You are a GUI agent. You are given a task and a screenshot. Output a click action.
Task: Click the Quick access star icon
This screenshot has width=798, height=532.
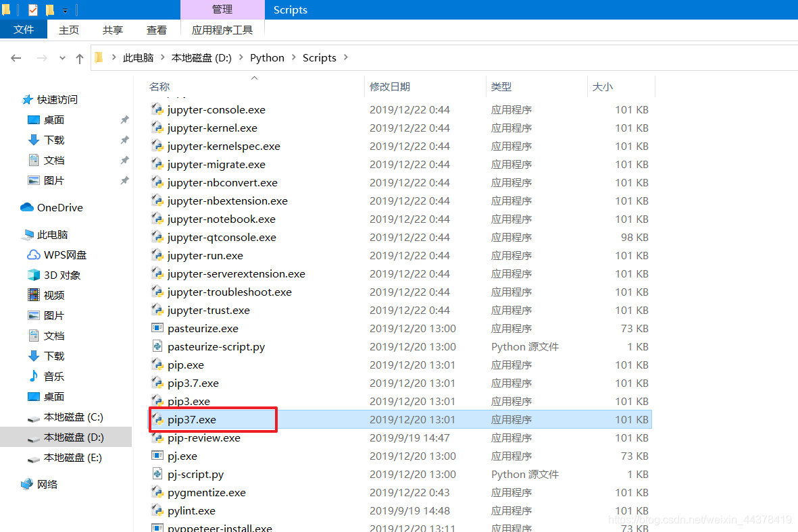(27, 100)
